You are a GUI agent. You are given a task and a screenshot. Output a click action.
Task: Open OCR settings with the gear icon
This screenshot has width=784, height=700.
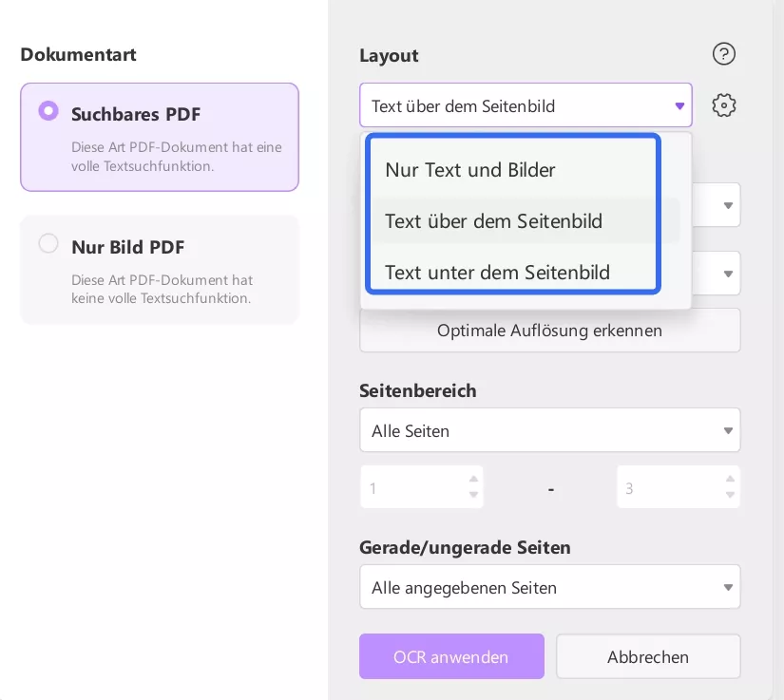click(724, 105)
